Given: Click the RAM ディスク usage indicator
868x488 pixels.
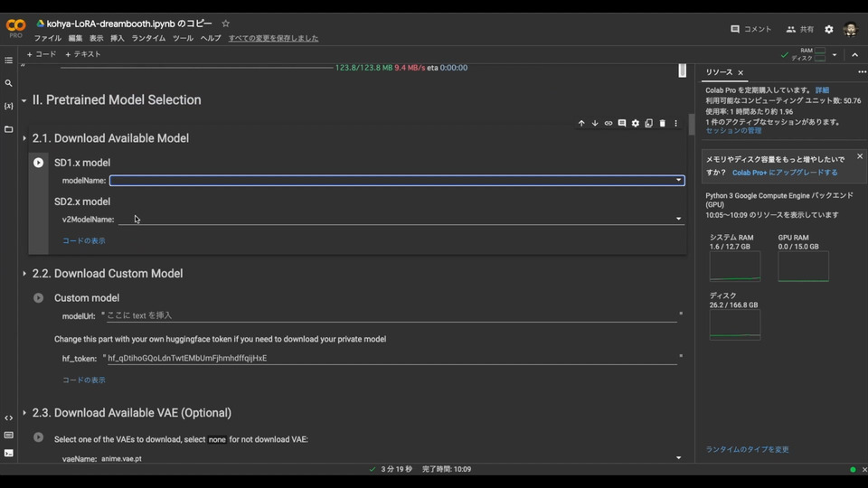Looking at the screenshot, I should point(808,54).
